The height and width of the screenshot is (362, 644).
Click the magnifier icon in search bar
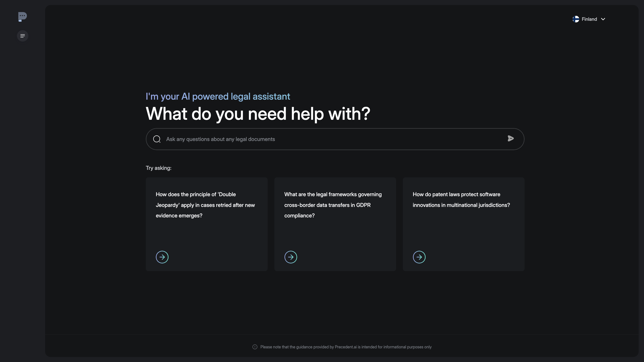(x=157, y=139)
